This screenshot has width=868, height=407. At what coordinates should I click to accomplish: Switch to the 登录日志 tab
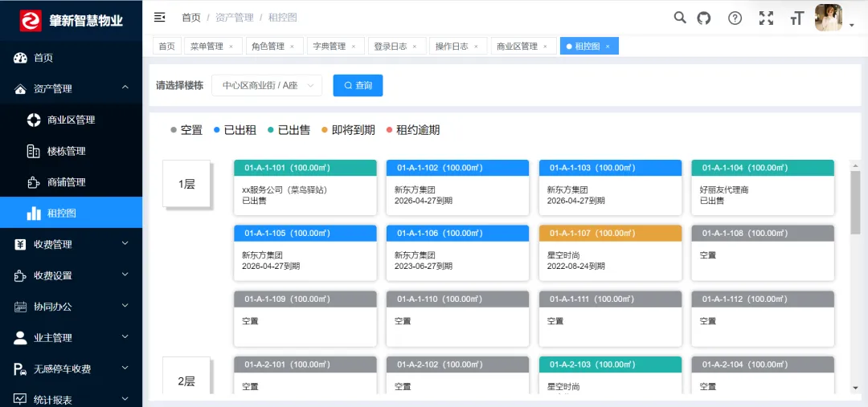pyautogui.click(x=391, y=47)
